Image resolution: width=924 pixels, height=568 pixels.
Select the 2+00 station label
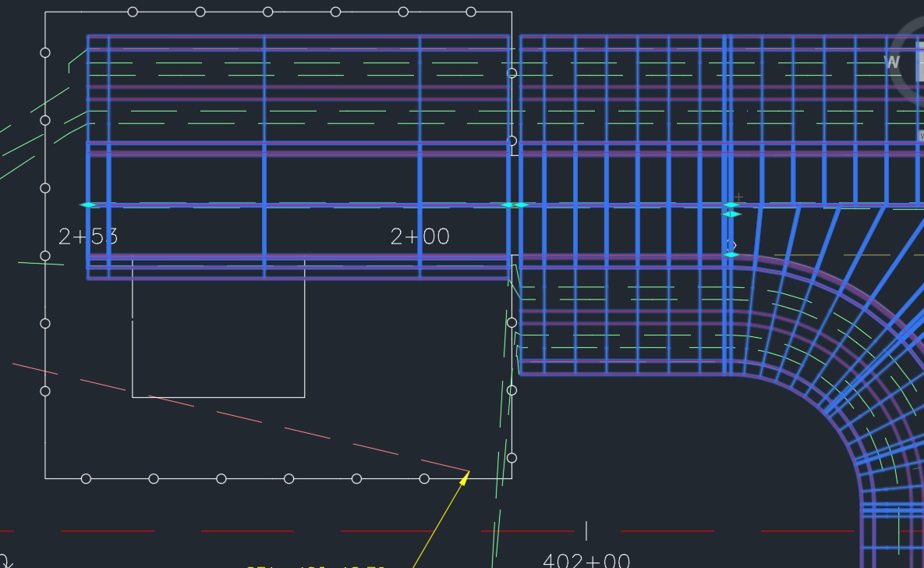coord(420,237)
